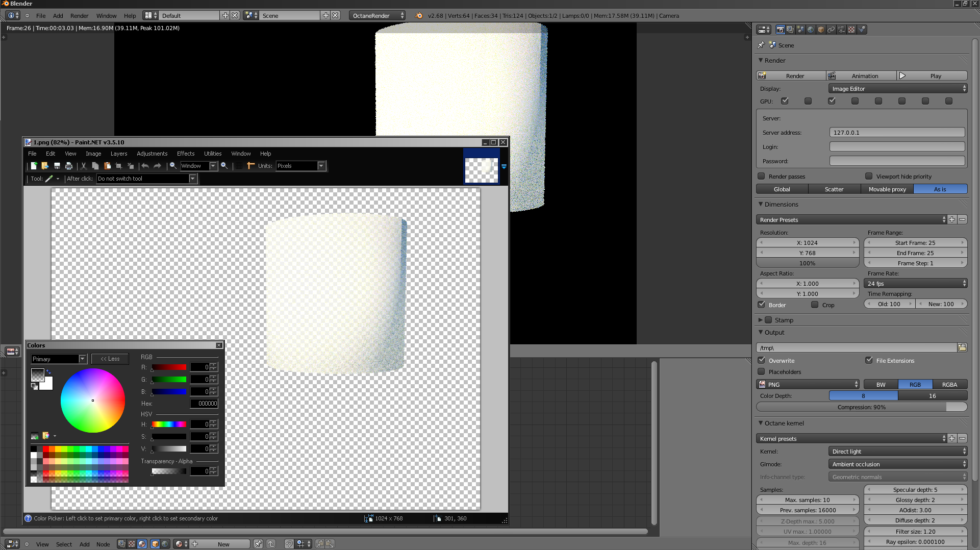Open the Display Image Editor dropdown
Viewport: 980px width, 550px height.
pos(898,89)
